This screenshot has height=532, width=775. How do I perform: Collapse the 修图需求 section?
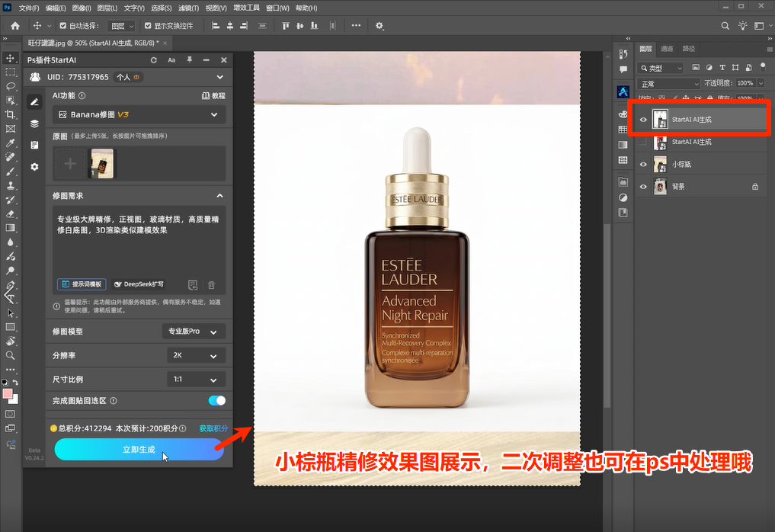click(x=219, y=196)
